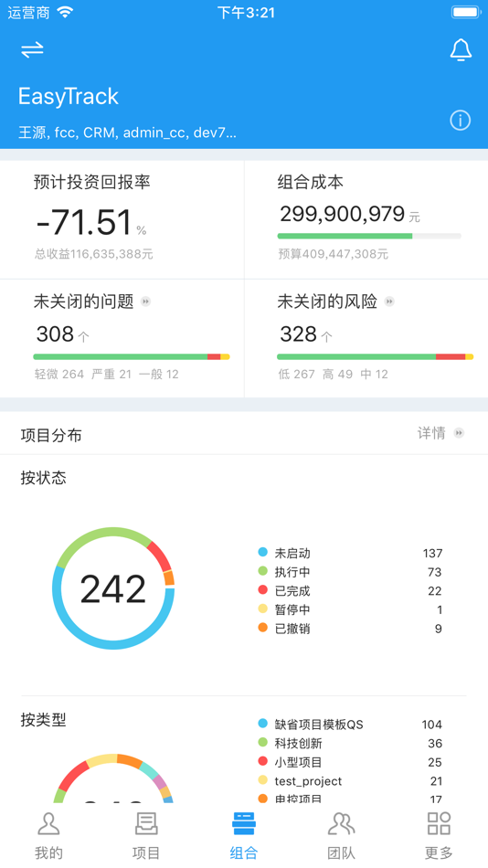Tap the 项目 inbox icon
The height and width of the screenshot is (868, 488).
[x=146, y=824]
